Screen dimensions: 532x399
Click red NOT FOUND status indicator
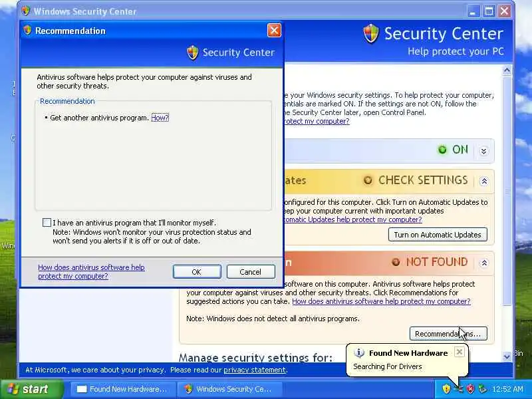coord(396,262)
